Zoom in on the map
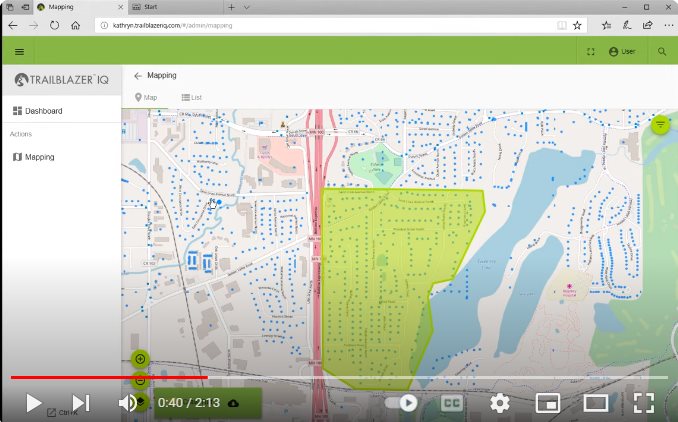 140,359
